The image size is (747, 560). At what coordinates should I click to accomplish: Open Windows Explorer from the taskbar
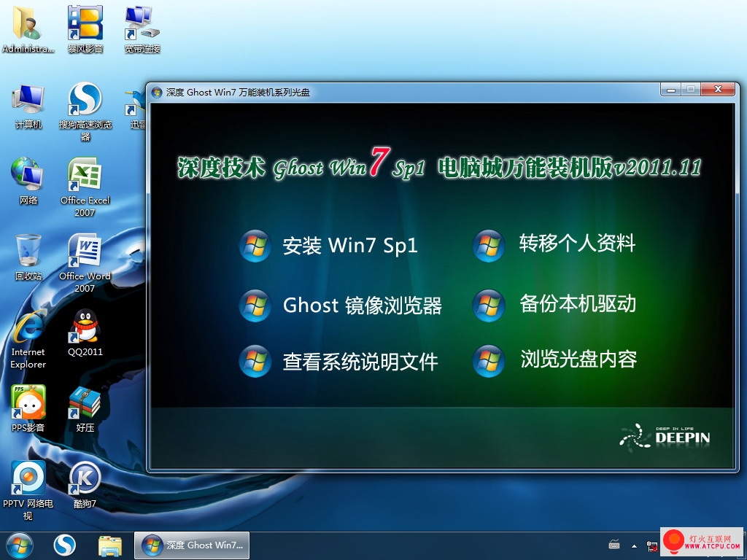pyautogui.click(x=110, y=545)
